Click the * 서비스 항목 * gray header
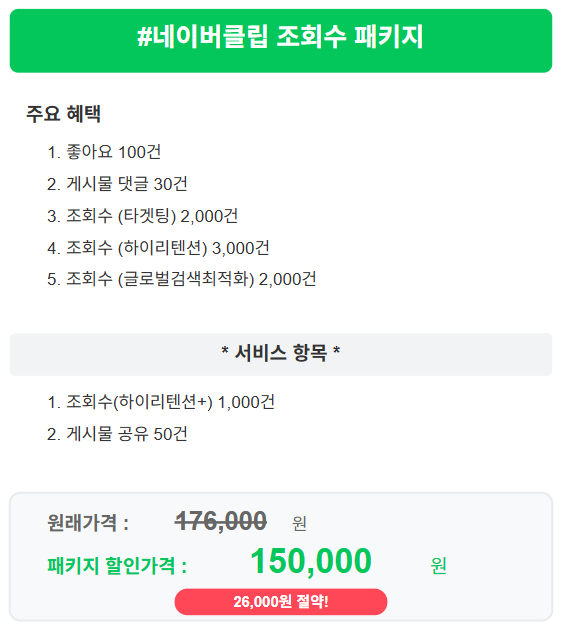 tap(281, 354)
